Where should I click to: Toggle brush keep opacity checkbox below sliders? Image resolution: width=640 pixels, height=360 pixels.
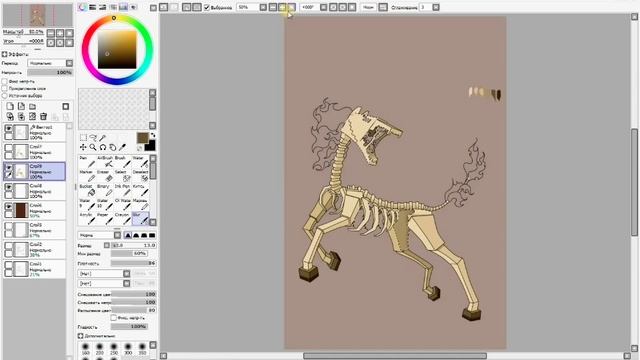tap(114, 318)
